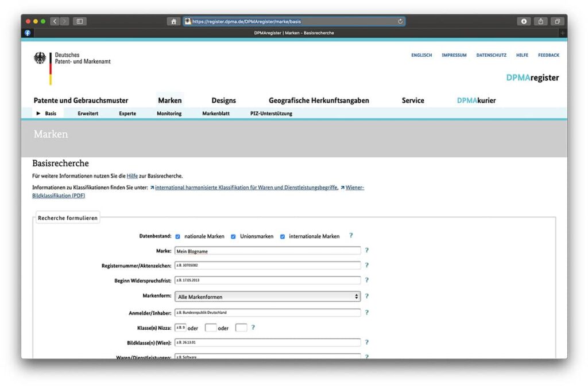Reload the page with the refresh icon
This screenshot has width=588, height=386.
pos(400,21)
